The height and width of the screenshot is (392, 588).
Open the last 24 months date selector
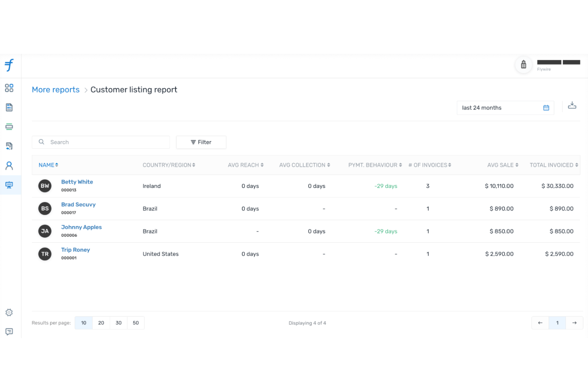click(499, 108)
